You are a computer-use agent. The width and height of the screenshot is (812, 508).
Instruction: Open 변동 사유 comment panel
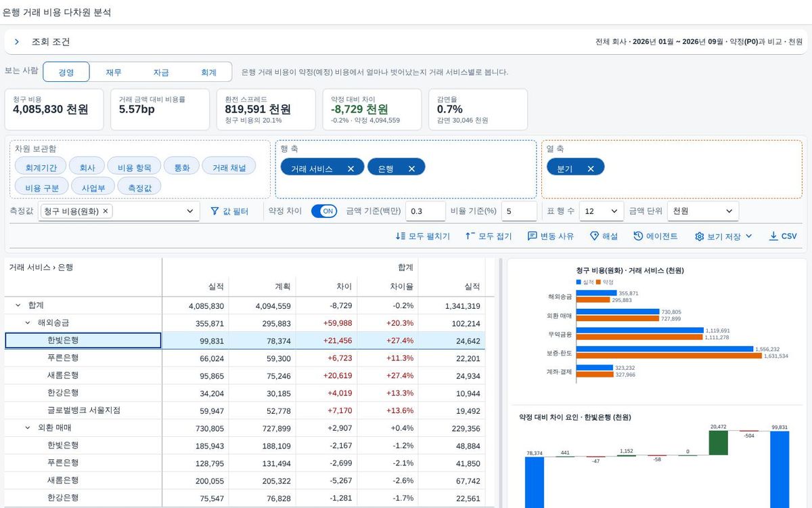click(x=551, y=236)
